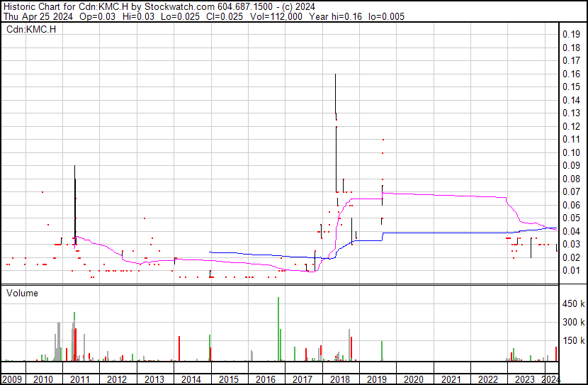588x385 pixels.
Task: Click the red 2014 volume bar
Action: click(179, 349)
